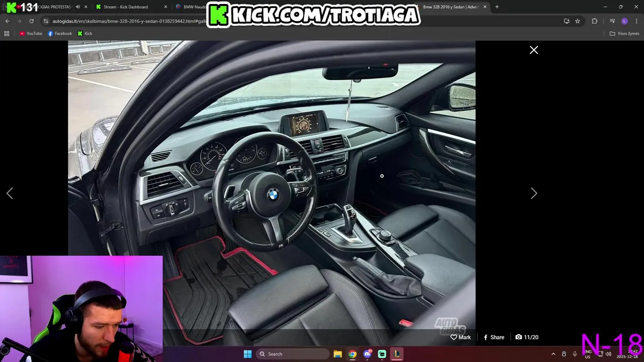The image size is (644, 362).
Task: Click the BMW interior photo
Action: (272, 194)
